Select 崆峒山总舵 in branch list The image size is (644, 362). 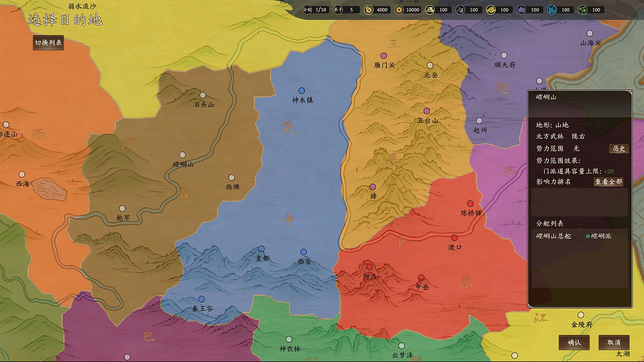(x=553, y=236)
